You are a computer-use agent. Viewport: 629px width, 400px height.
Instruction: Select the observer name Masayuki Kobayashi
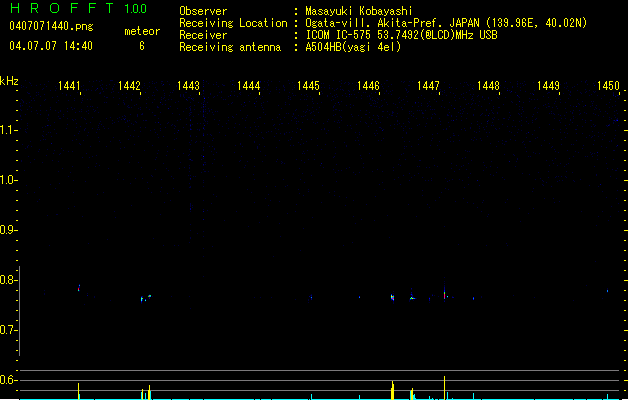359,11
